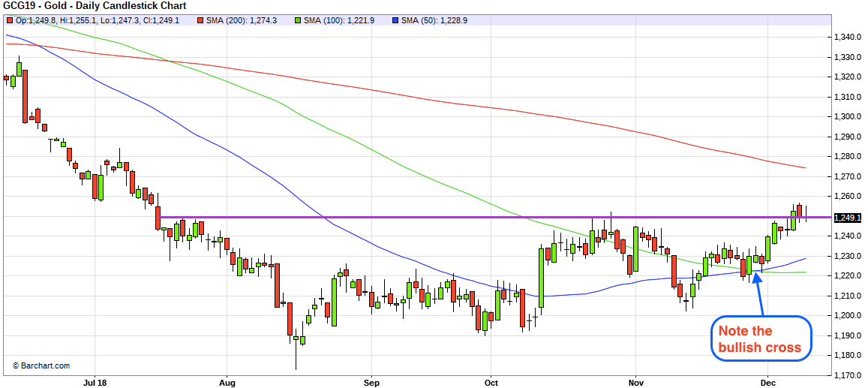
Task: Click the 1,249.1 current price tag
Action: coord(848,218)
